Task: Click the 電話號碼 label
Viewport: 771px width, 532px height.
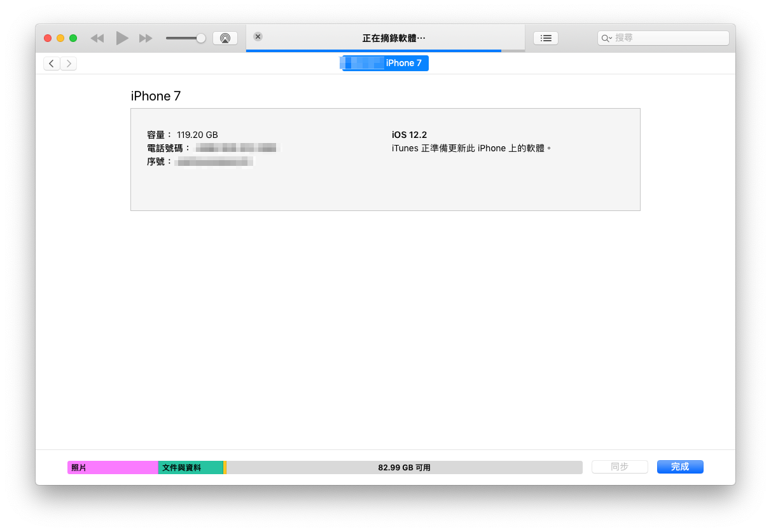Action: [x=168, y=148]
